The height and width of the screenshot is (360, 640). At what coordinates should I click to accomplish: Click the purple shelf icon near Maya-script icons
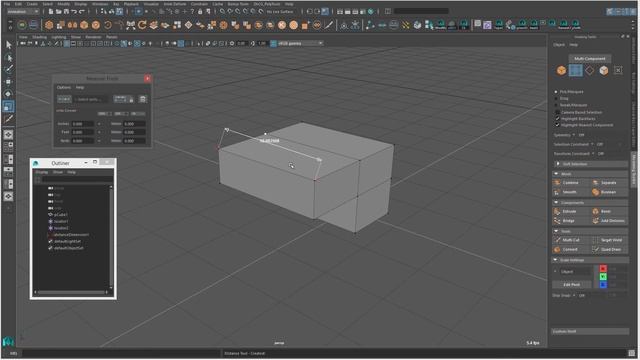487,25
